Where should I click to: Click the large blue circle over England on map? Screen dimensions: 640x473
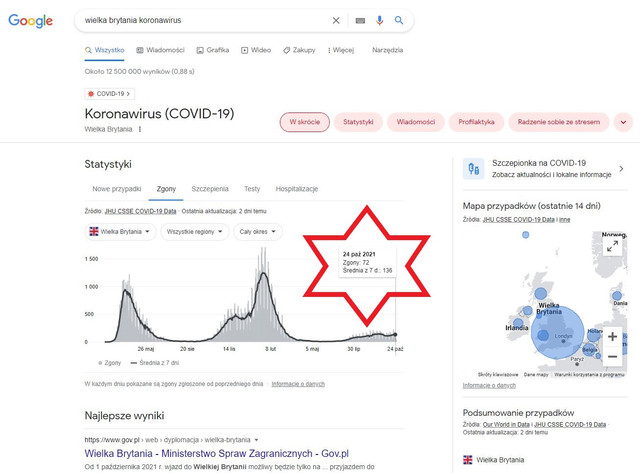tap(558, 333)
